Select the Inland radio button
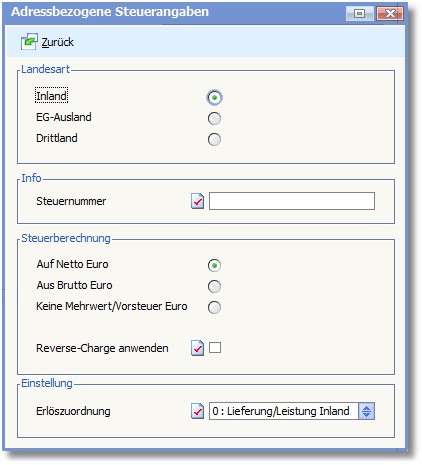 [214, 97]
